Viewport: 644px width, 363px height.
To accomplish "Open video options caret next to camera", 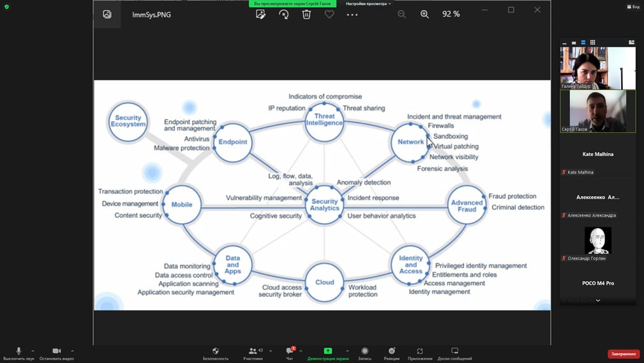I will pyautogui.click(x=72, y=351).
